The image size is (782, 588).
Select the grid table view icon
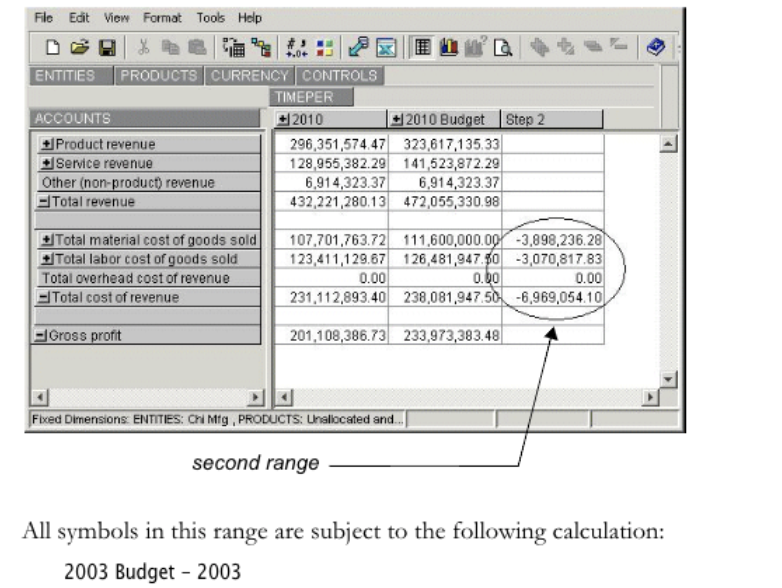422,47
